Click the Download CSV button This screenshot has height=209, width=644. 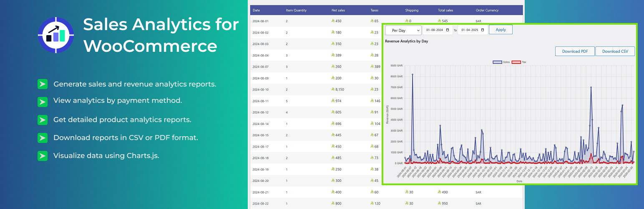point(615,51)
